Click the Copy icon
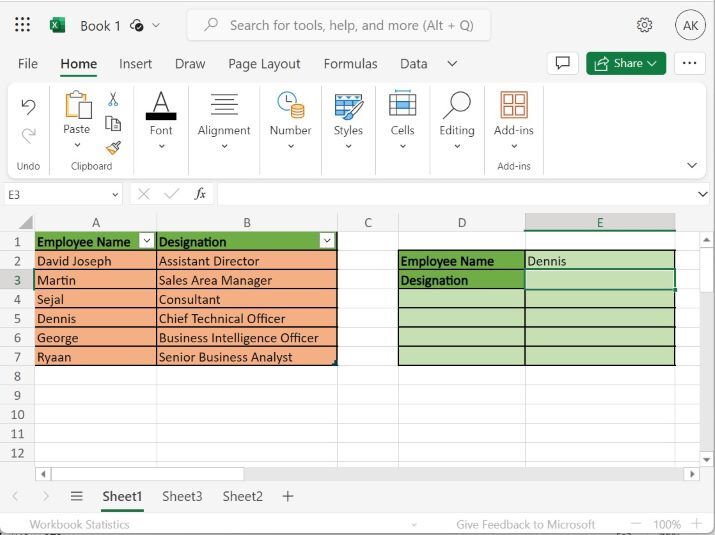Viewport: 715px width, 535px height. click(113, 124)
